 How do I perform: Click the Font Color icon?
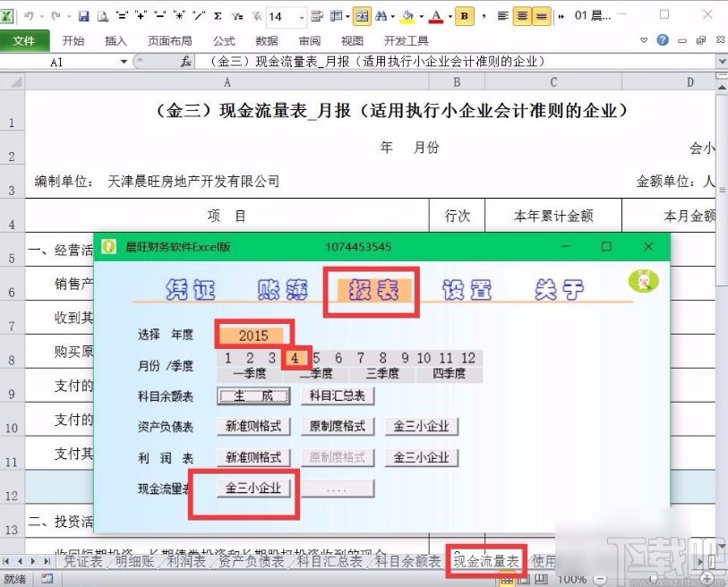pyautogui.click(x=436, y=14)
